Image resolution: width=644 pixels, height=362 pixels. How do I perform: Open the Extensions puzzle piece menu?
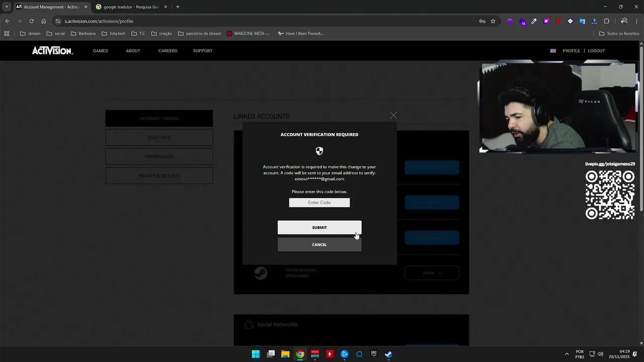(606, 21)
